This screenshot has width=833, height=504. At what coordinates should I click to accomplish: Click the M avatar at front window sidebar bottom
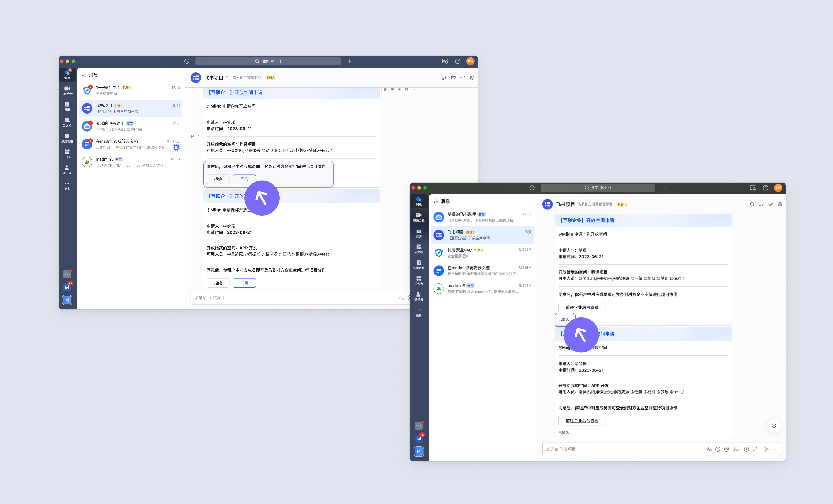(x=419, y=451)
